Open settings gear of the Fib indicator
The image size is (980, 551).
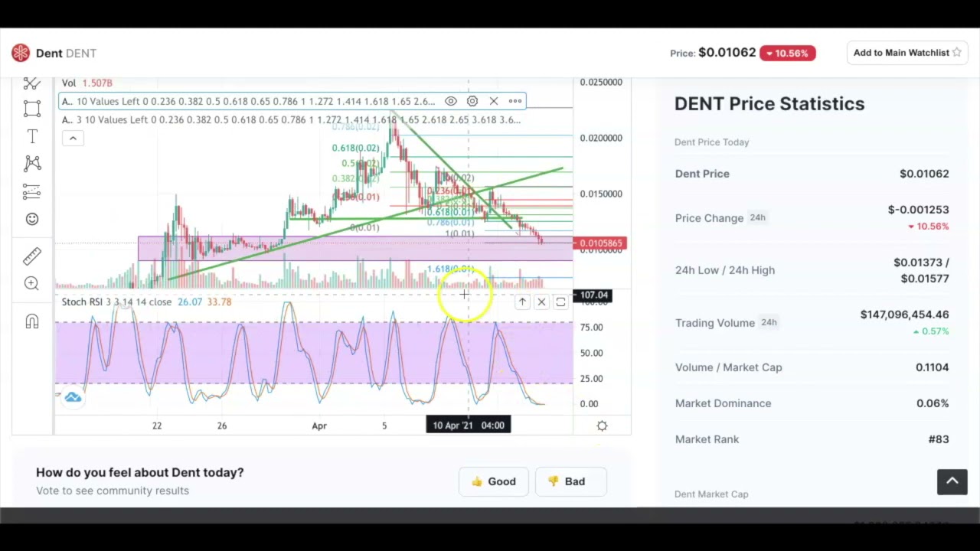coord(472,101)
